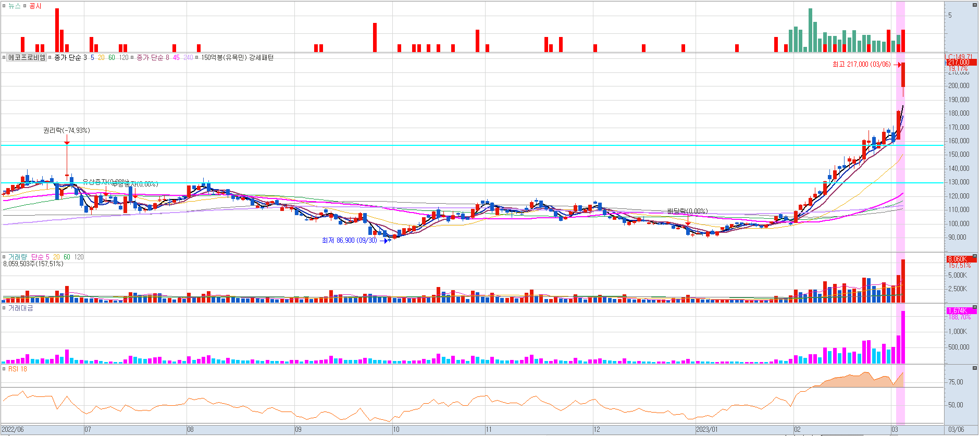
Task: Click the LC:149.71 readout on price axis
Action: point(959,57)
